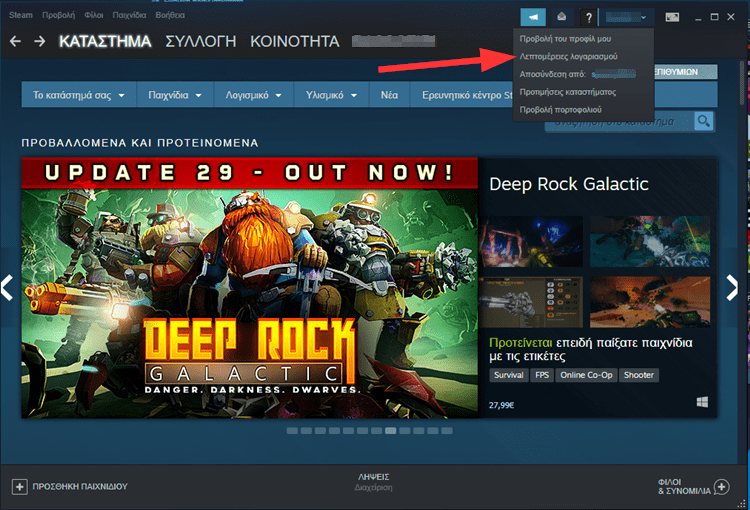
Task: Open the Παιχνίδια menu bar item
Action: point(129,15)
